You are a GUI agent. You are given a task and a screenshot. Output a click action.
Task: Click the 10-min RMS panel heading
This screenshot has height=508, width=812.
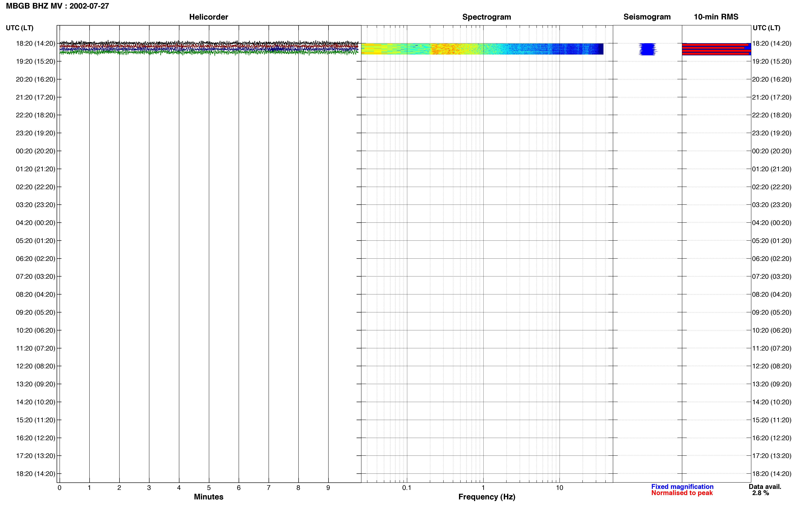pos(716,17)
